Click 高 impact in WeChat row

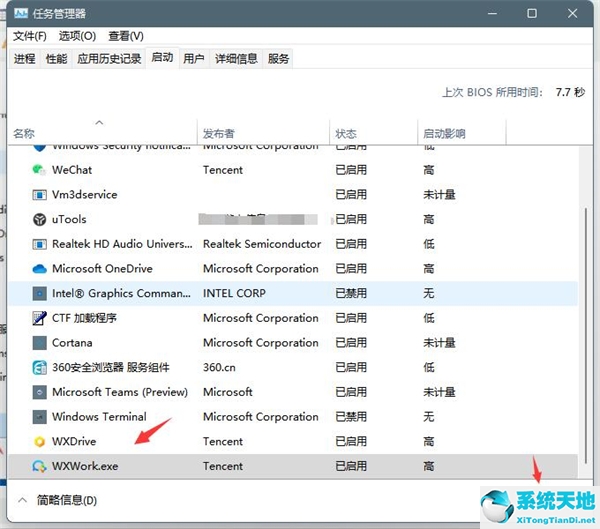(x=429, y=170)
